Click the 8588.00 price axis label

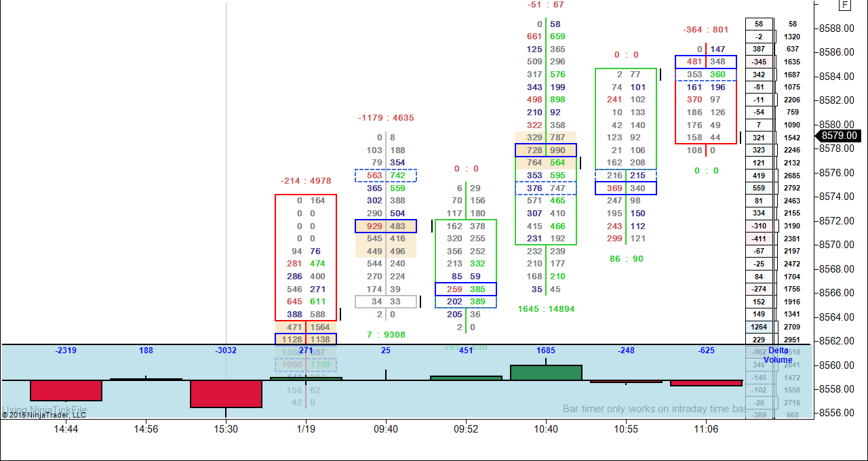[x=835, y=28]
